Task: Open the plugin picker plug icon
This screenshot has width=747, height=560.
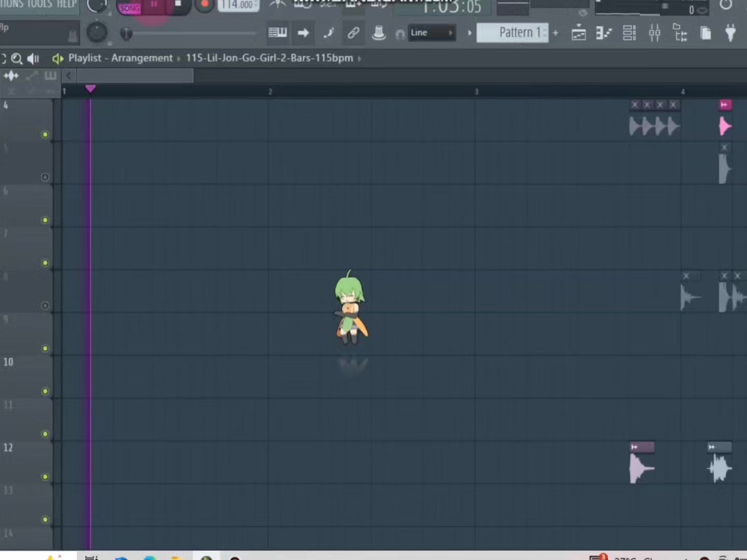Action: (x=730, y=33)
